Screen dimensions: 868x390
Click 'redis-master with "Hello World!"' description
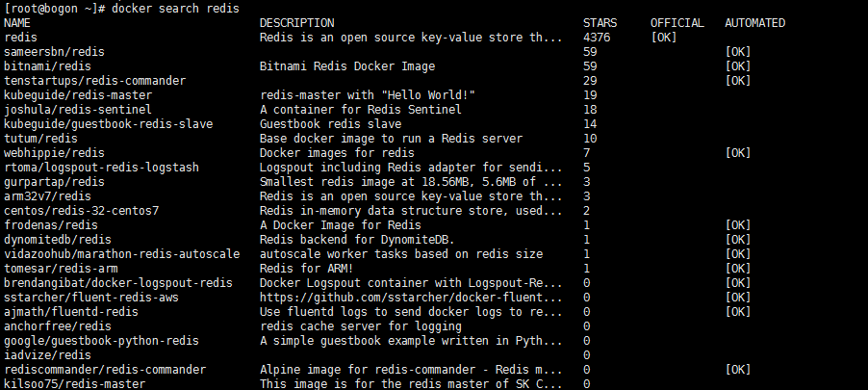[367, 94]
